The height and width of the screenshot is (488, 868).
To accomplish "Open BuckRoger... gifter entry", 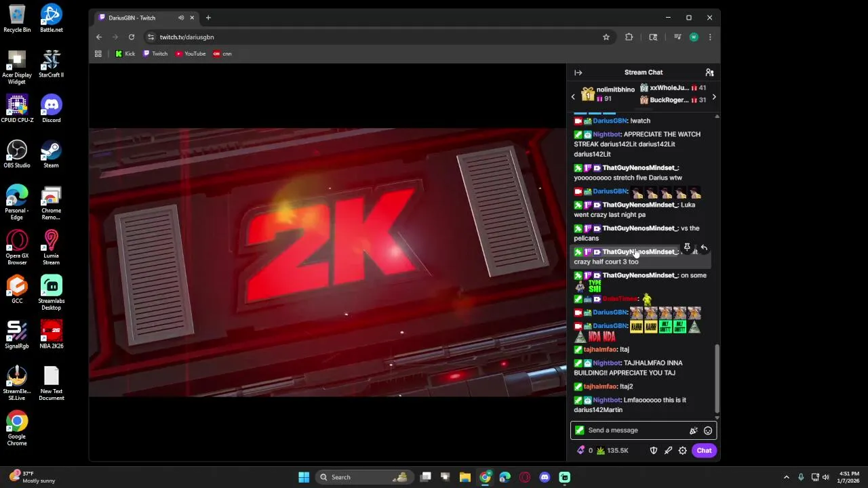I will (673, 100).
